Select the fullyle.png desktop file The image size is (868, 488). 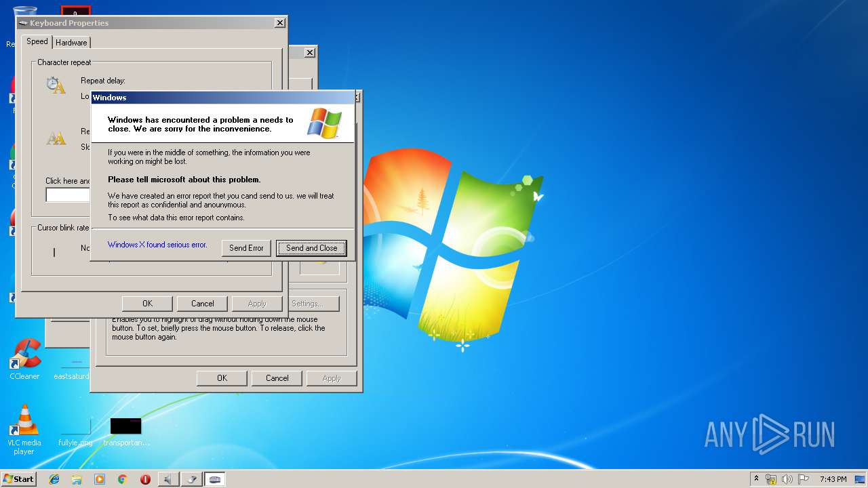[x=75, y=432]
